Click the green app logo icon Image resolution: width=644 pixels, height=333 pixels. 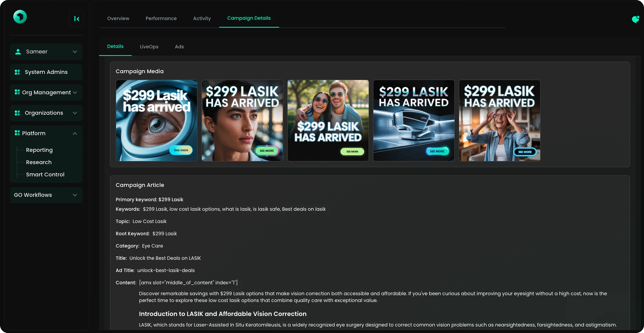click(x=20, y=17)
